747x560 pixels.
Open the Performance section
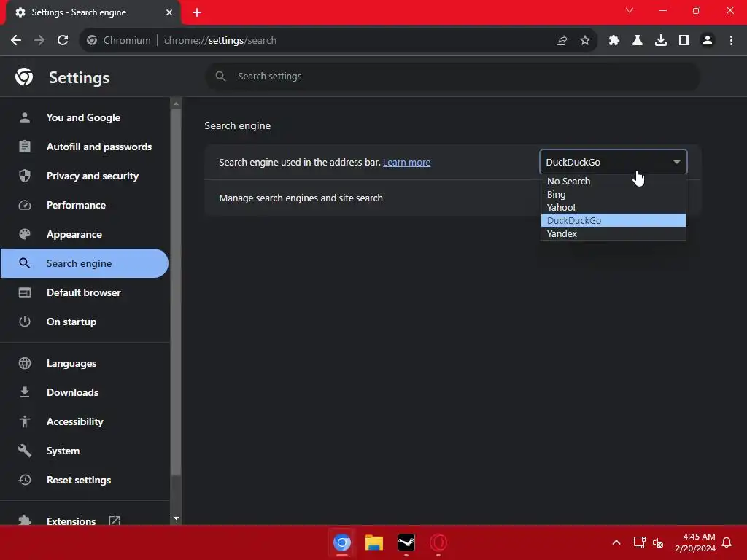[85, 205]
